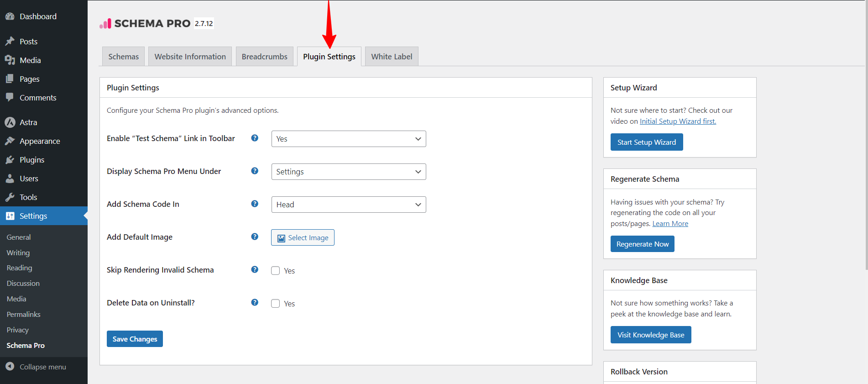Click the Select Image button
The height and width of the screenshot is (384, 868).
click(303, 237)
